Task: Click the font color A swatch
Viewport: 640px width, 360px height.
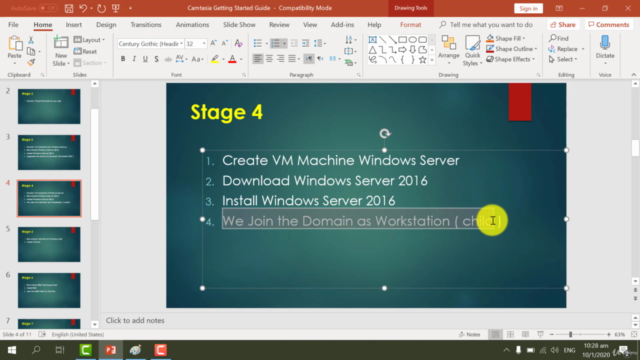Action: click(x=232, y=60)
